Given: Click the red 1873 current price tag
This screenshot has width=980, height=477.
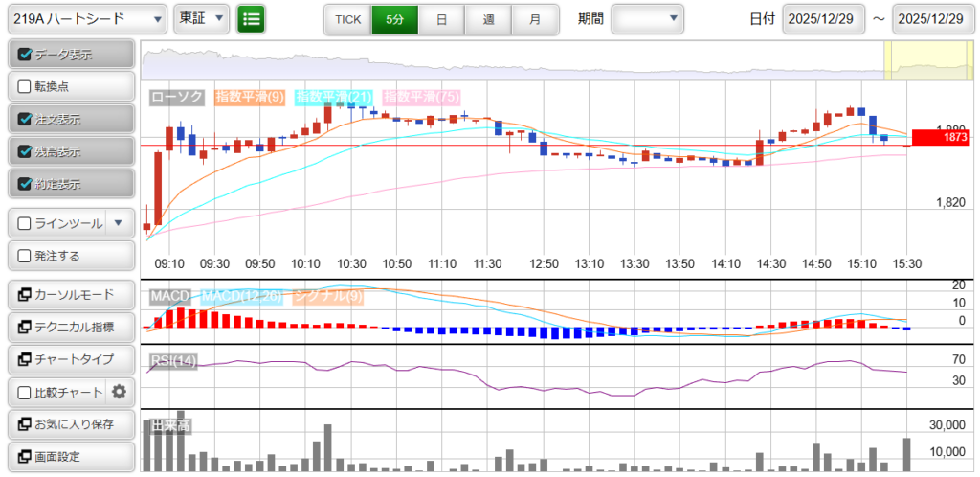Looking at the screenshot, I should tap(941, 138).
